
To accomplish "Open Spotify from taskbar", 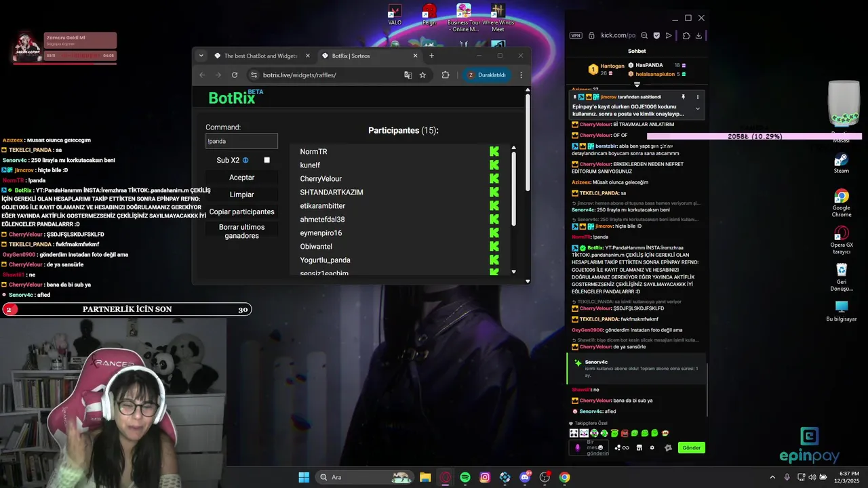I will pyautogui.click(x=465, y=477).
